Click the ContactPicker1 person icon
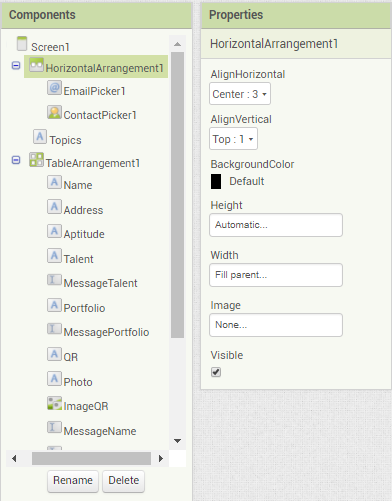The width and height of the screenshot is (392, 501). [54, 112]
